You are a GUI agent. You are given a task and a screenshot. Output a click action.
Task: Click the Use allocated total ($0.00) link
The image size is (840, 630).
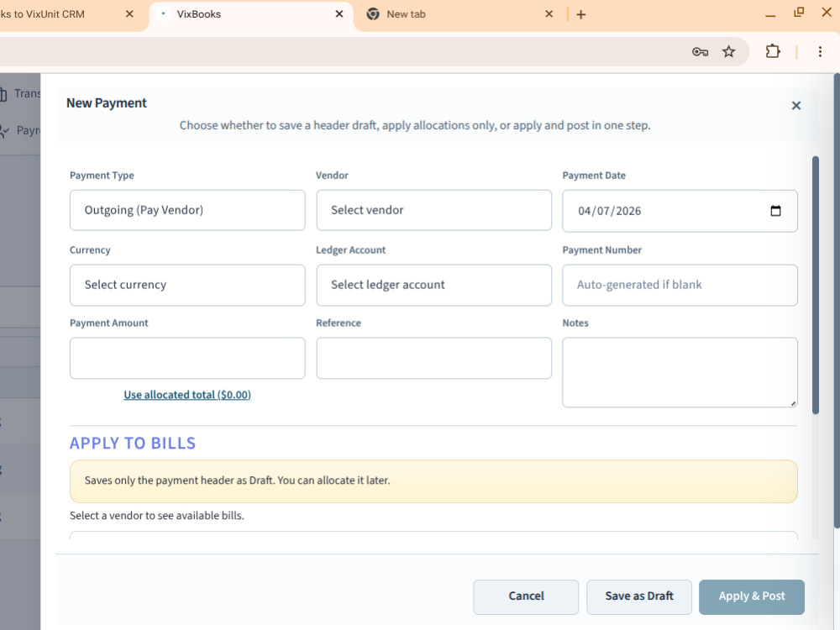[x=187, y=395]
